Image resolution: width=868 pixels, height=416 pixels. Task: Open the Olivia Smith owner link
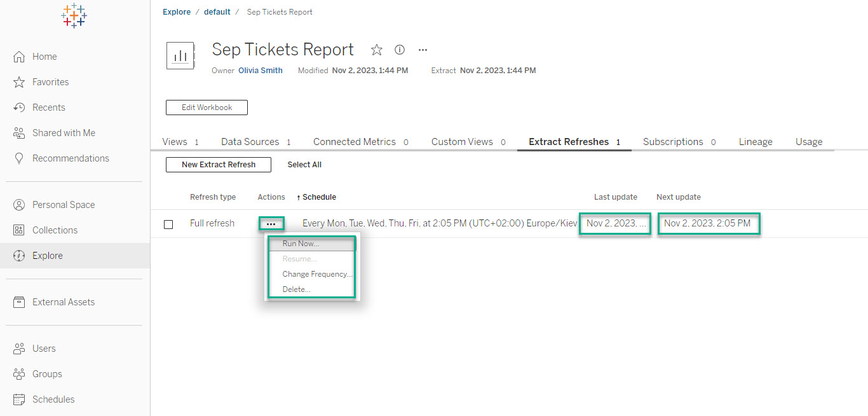pos(261,71)
